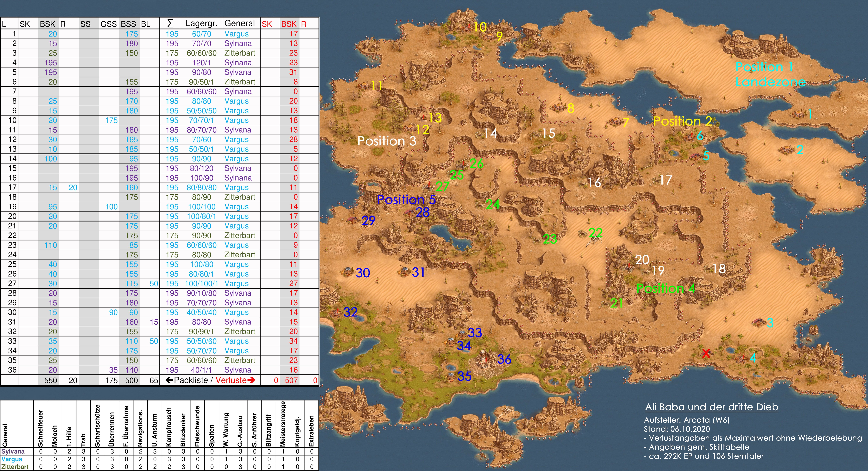
Task: Click the red X marker near camp 4
Action: [706, 353]
